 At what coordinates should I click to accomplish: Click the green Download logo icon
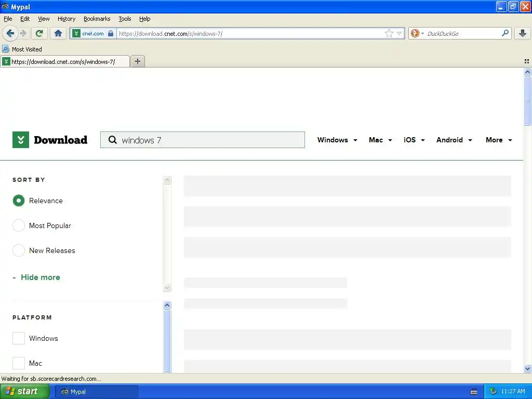coord(21,140)
